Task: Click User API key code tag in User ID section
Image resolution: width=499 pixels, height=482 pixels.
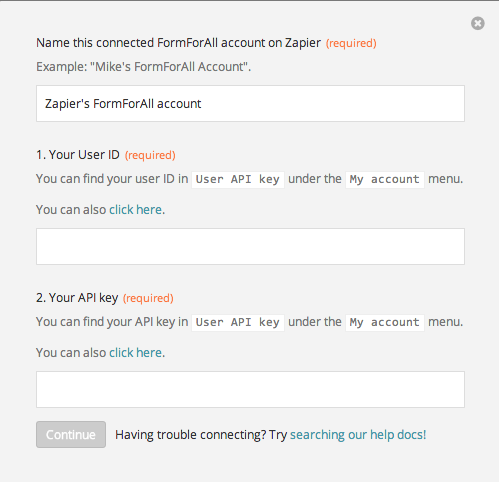Action: (x=238, y=179)
